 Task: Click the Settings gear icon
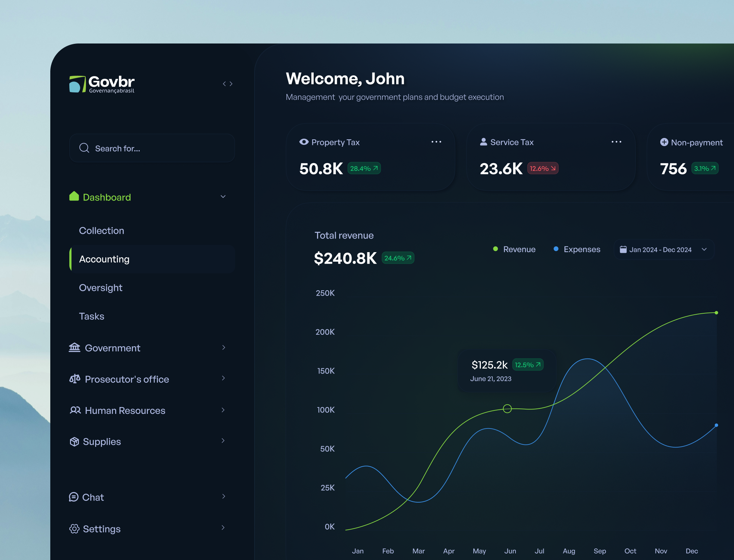point(74,529)
